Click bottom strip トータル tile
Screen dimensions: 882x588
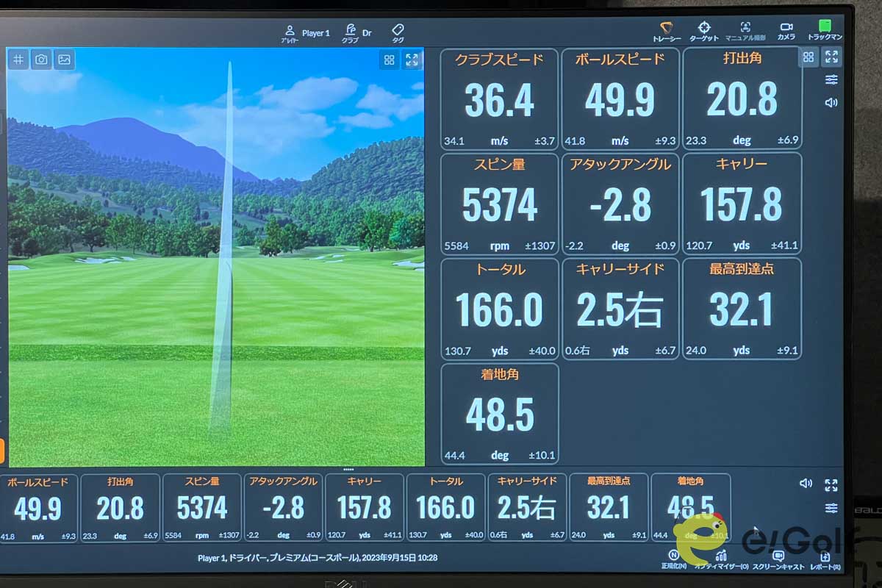click(x=446, y=508)
